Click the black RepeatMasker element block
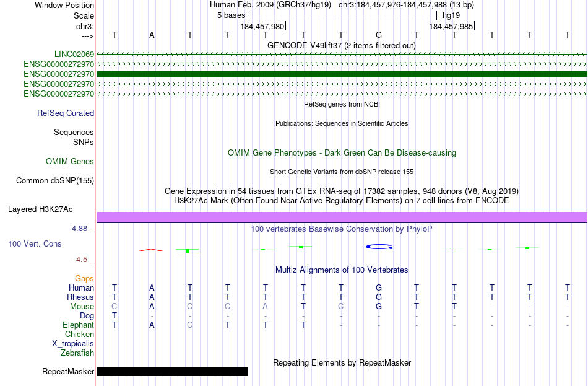 (x=172, y=371)
